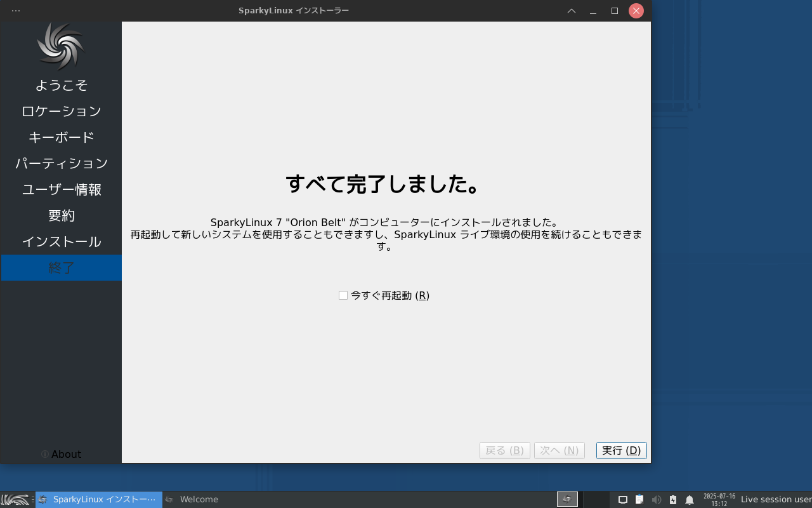
Task: Open the display/network tray icon
Action: [x=623, y=500]
